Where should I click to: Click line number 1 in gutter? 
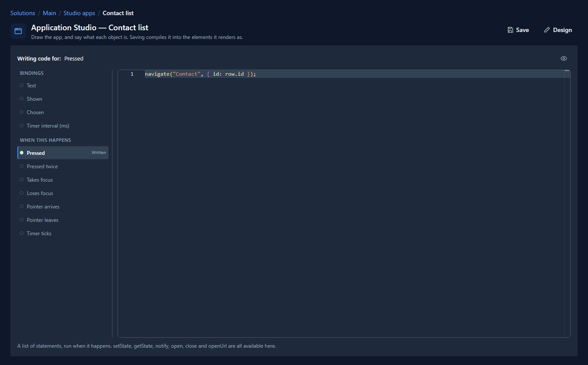point(132,74)
